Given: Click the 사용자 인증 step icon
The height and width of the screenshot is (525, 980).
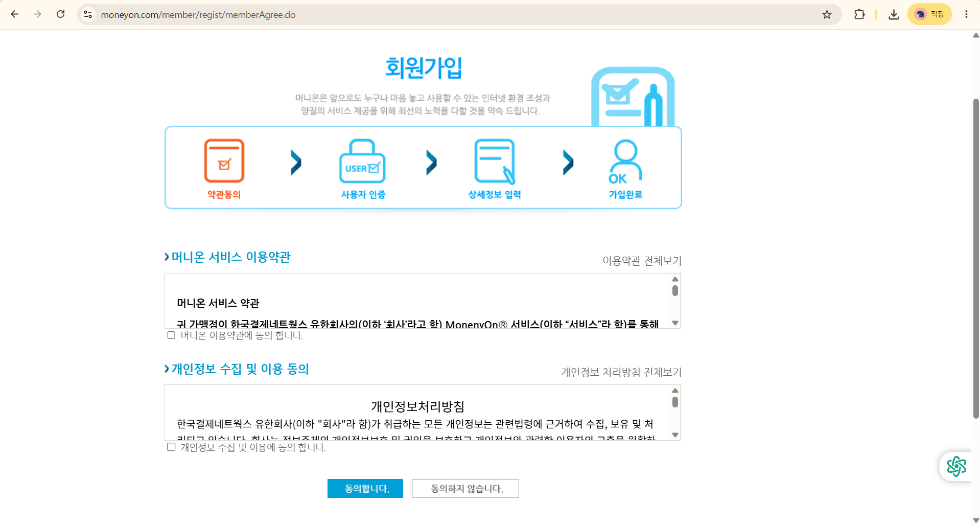Looking at the screenshot, I should tap(362, 161).
